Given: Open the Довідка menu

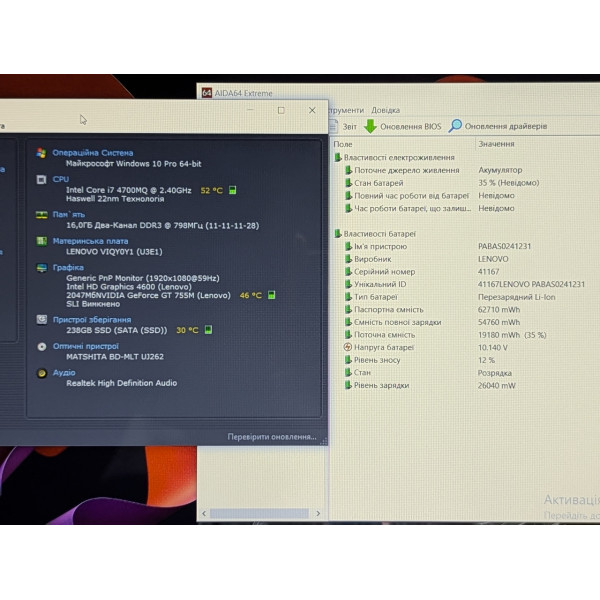Looking at the screenshot, I should tap(385, 110).
